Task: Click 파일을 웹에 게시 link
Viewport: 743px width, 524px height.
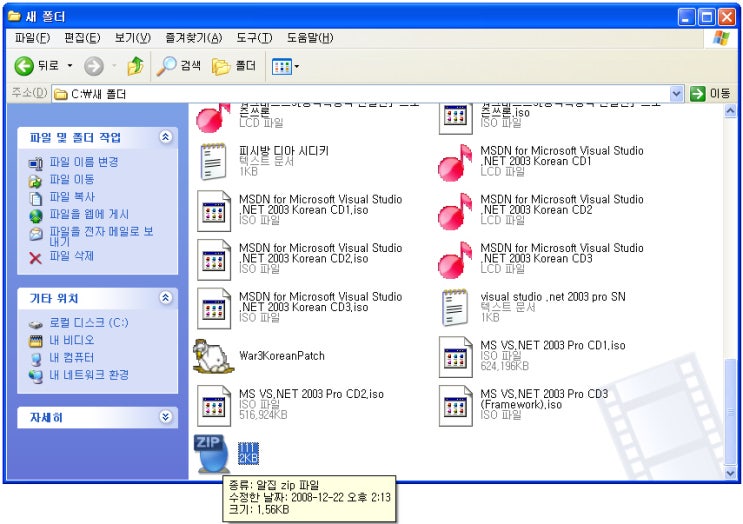Action: (89, 214)
